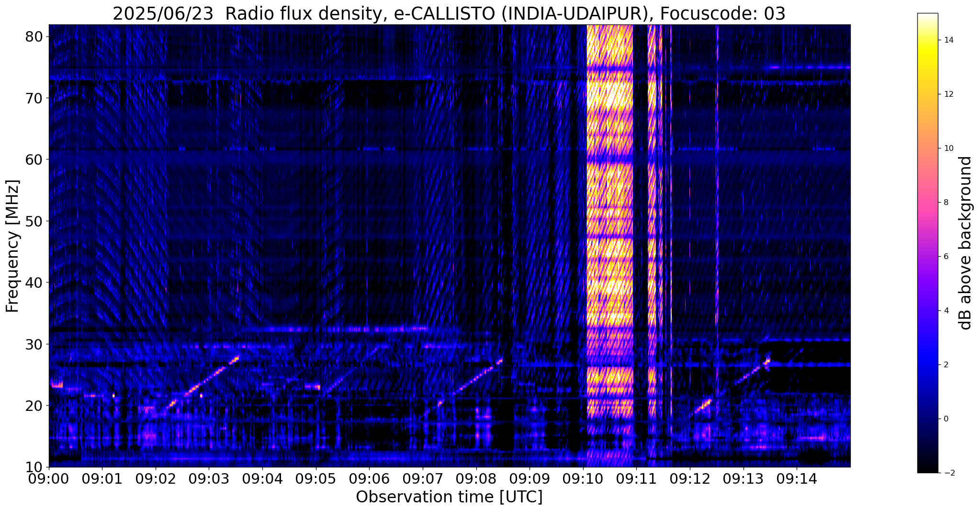Click the 09:12 time tick label
The width and height of the screenshot is (980, 511).
pos(690,478)
